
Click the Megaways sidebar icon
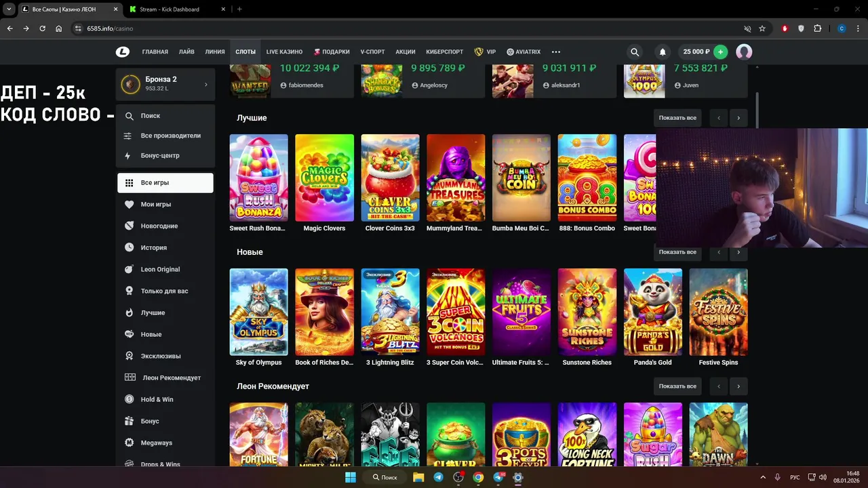tap(129, 443)
